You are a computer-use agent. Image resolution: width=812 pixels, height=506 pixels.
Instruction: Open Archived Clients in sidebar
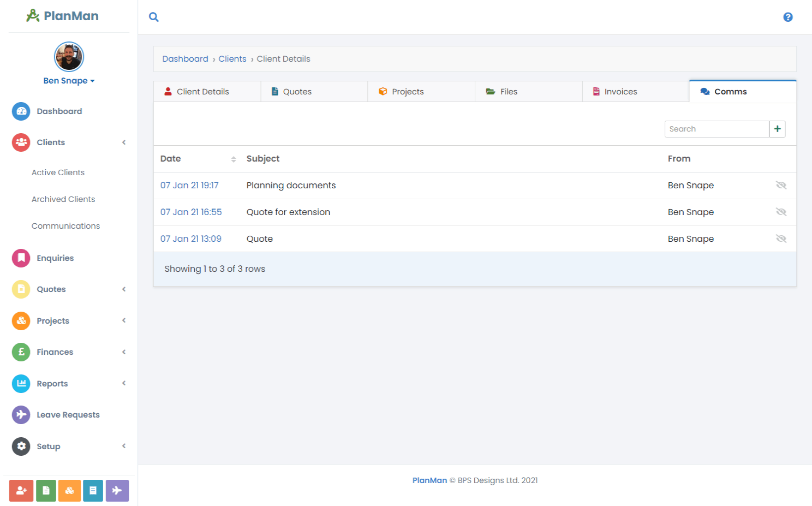point(63,199)
